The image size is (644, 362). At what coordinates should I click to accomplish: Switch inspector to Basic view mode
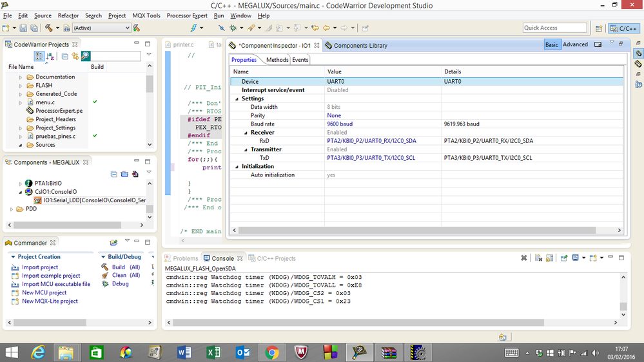[552, 44]
